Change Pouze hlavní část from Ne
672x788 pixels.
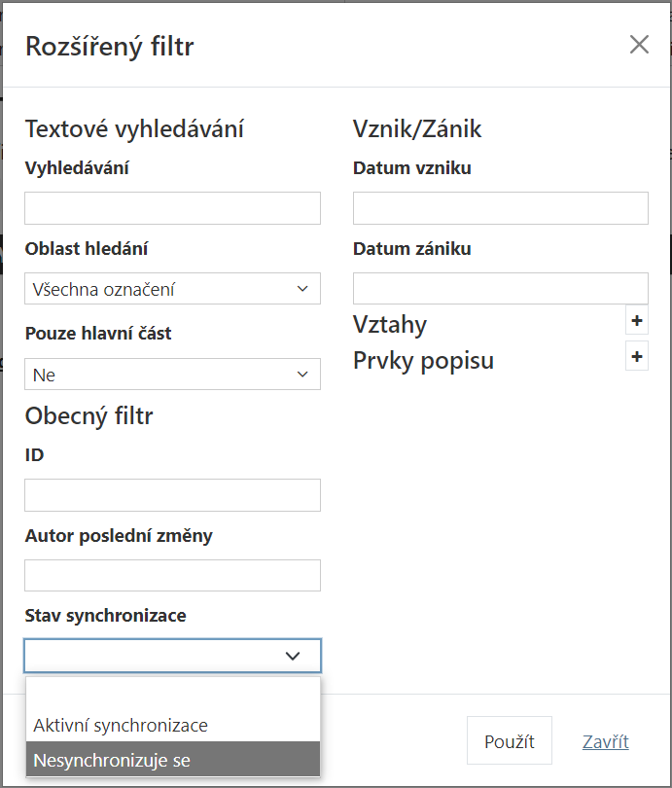coord(172,374)
